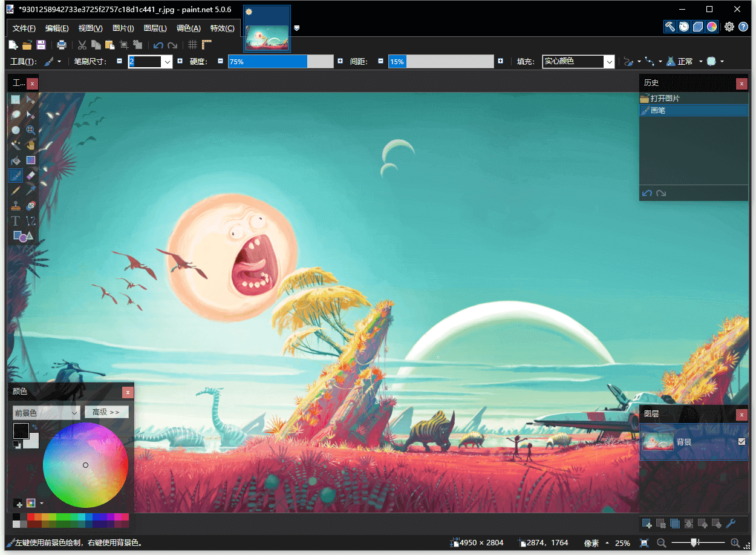Select the Recolor tool
The width and height of the screenshot is (756, 555).
(31, 206)
